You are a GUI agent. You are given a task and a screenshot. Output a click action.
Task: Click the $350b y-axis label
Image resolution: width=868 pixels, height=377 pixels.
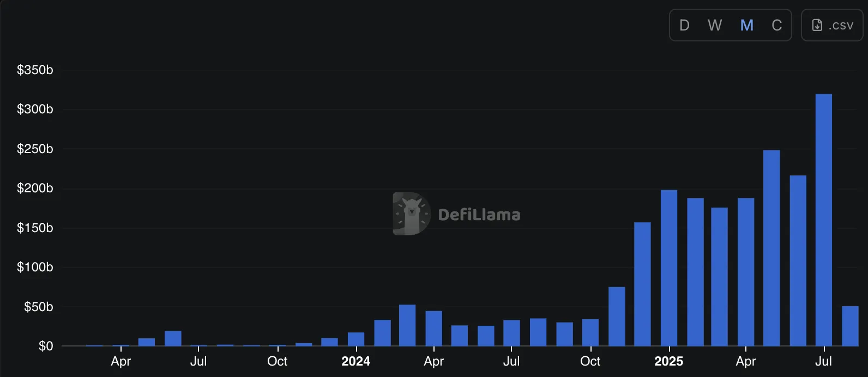coord(35,70)
